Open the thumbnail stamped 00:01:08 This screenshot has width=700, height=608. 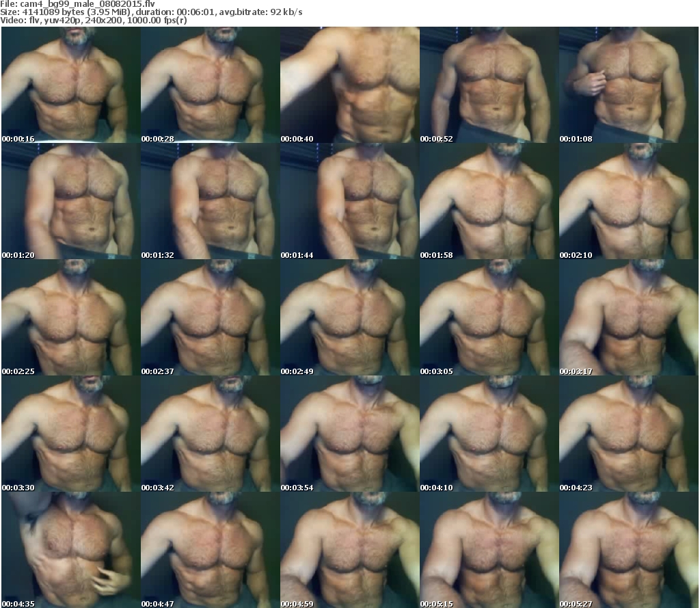point(629,85)
